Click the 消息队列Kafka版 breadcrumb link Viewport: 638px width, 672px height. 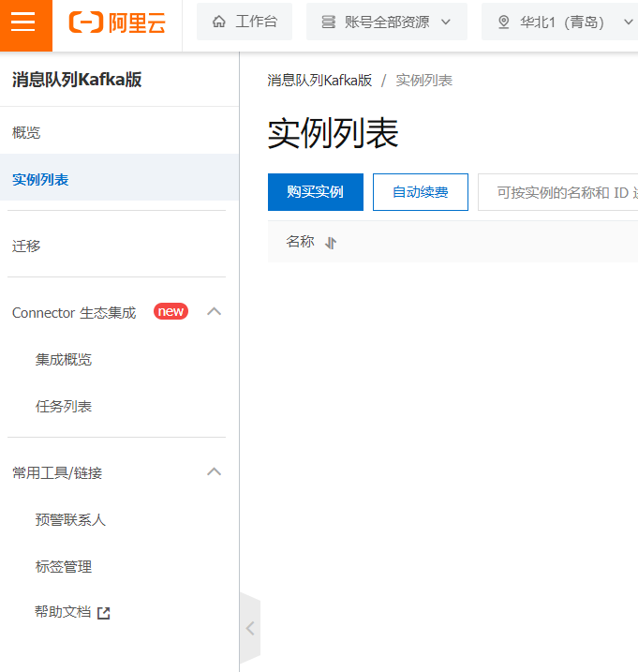point(319,81)
